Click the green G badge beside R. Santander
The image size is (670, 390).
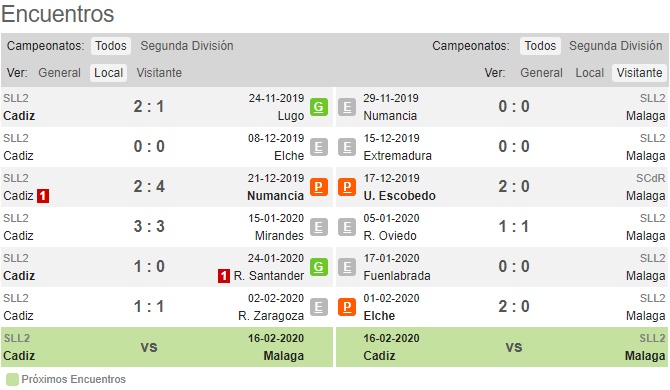click(319, 267)
